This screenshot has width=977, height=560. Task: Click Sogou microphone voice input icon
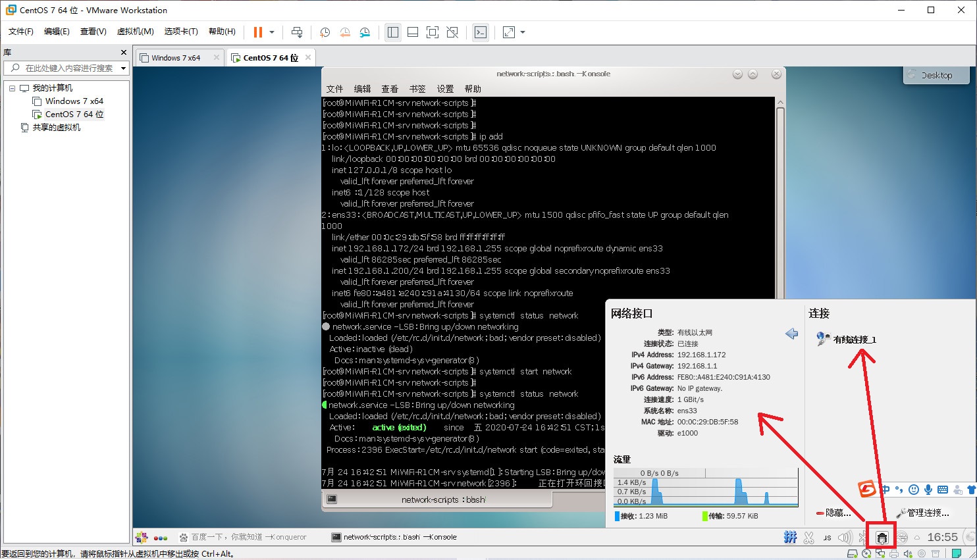click(x=928, y=490)
